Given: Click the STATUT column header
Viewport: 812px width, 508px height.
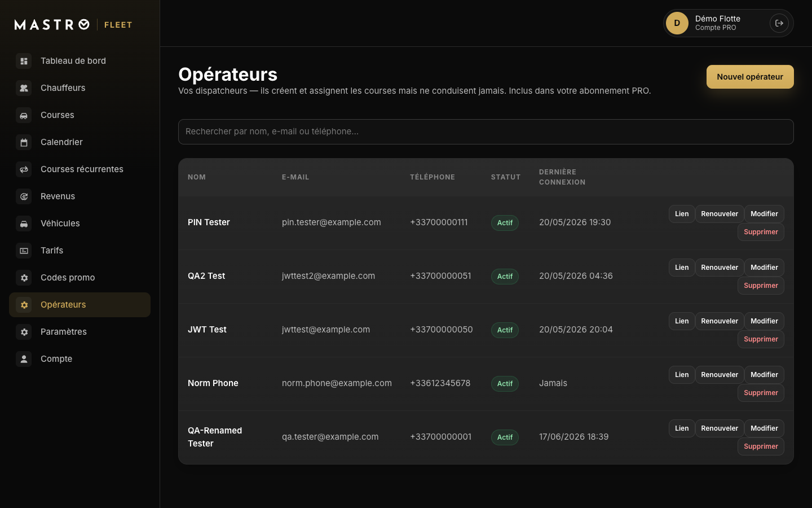Looking at the screenshot, I should (x=506, y=177).
